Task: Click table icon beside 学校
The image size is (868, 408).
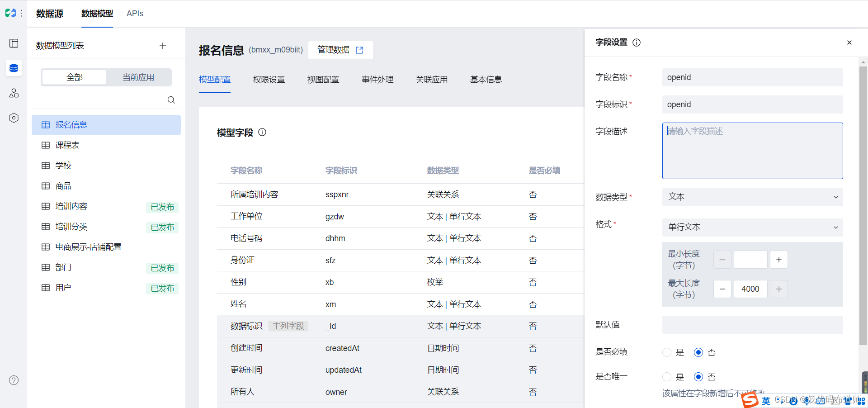Action: (x=46, y=166)
